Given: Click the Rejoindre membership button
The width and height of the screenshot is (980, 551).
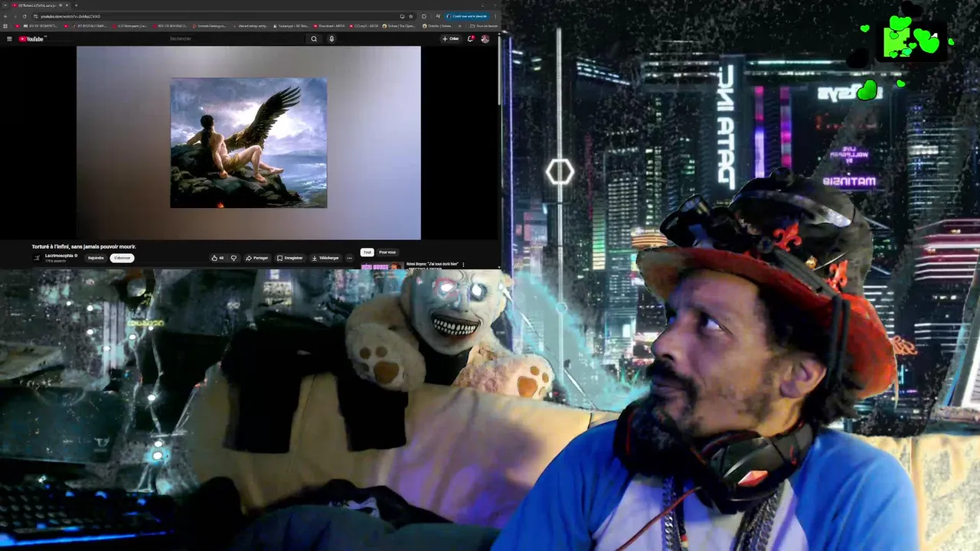Looking at the screenshot, I should tap(96, 258).
